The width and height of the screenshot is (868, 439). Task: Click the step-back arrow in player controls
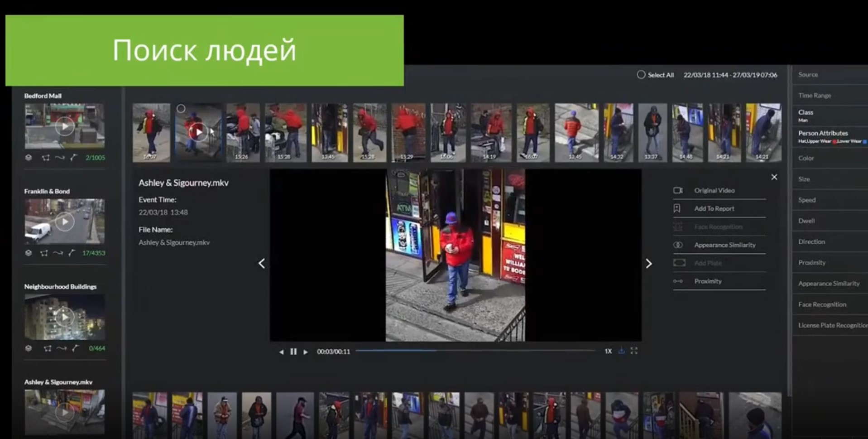281,352
